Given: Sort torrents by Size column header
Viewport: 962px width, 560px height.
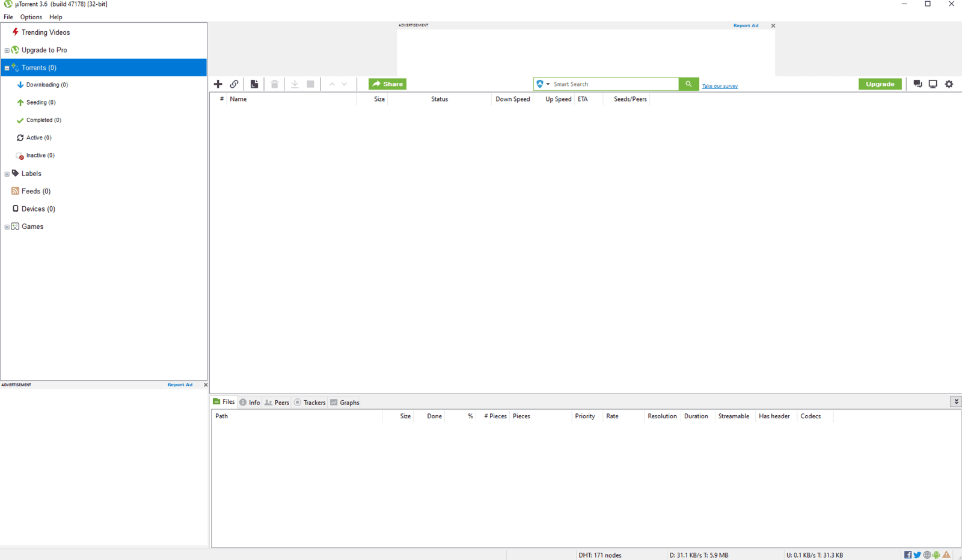Looking at the screenshot, I should 372,99.
